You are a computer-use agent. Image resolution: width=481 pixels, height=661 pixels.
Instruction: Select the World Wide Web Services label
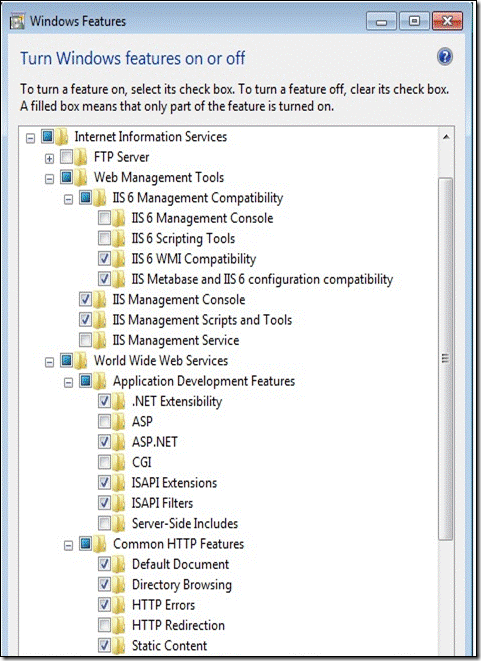[161, 360]
